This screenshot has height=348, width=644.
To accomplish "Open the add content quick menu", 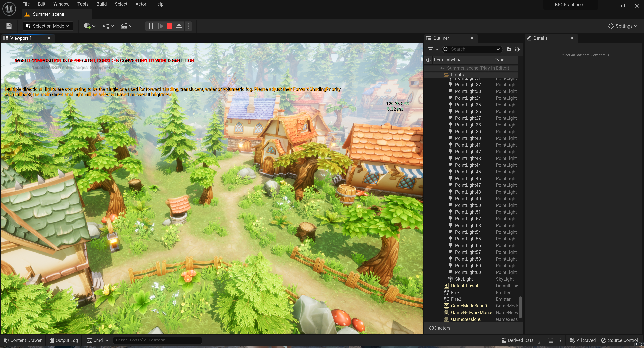I will pos(90,26).
